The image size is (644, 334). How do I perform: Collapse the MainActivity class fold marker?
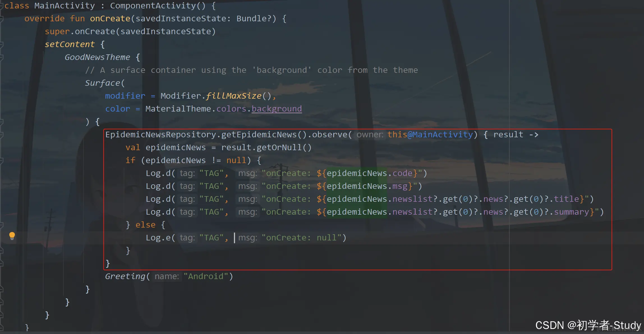click(1, 6)
